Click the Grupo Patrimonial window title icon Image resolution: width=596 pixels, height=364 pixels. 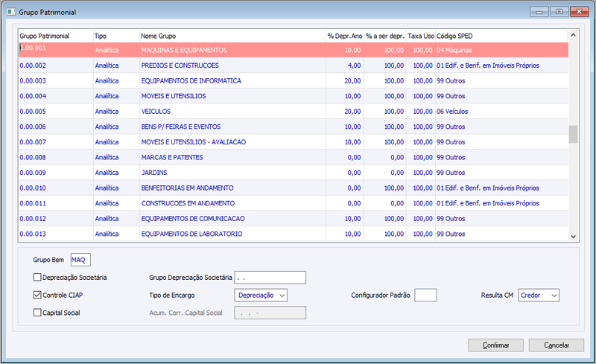(x=11, y=12)
